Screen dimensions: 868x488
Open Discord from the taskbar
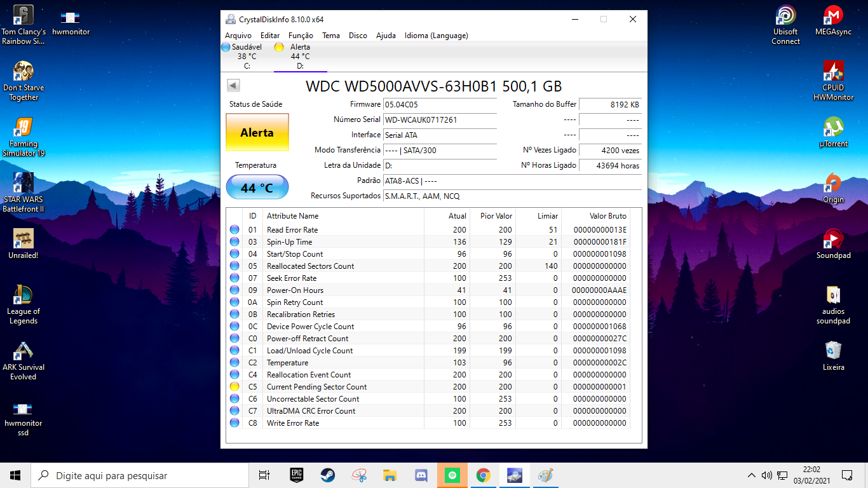point(421,475)
